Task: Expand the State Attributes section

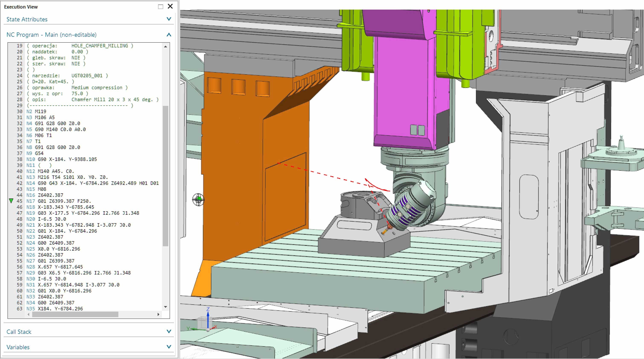Action: (x=169, y=19)
